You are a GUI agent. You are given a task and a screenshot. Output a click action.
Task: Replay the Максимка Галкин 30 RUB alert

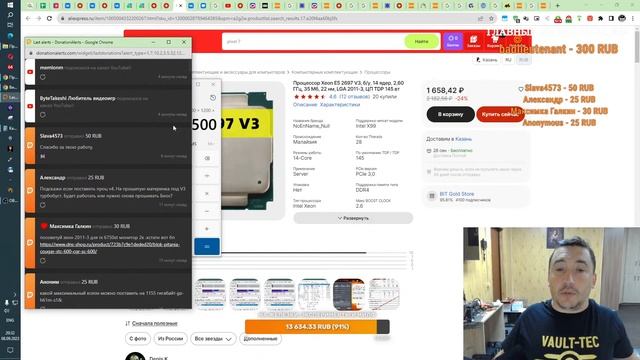[43, 260]
